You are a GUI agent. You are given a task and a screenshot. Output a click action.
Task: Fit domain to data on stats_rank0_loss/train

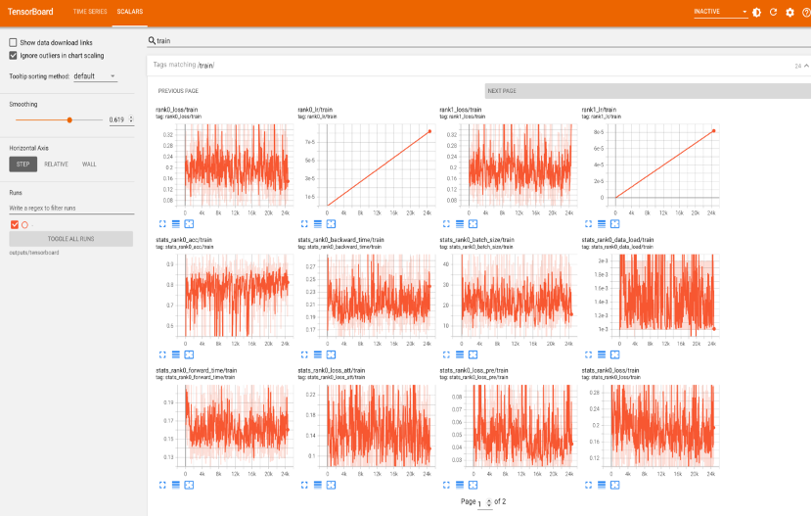pos(614,485)
